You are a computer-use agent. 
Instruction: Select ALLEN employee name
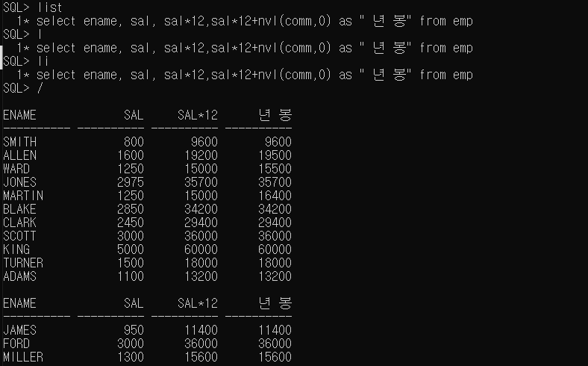click(x=20, y=155)
